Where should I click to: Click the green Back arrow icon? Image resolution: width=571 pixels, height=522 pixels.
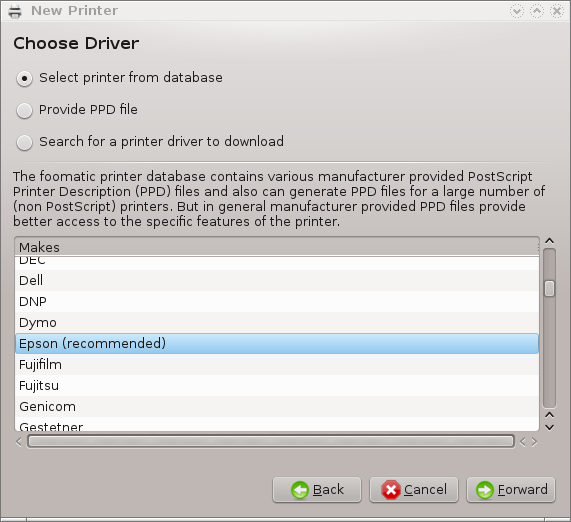[x=300, y=490]
